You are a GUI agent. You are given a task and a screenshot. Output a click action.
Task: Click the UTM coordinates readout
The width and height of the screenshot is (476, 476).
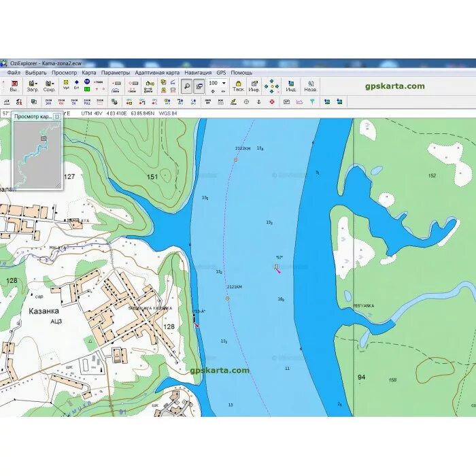[118, 114]
